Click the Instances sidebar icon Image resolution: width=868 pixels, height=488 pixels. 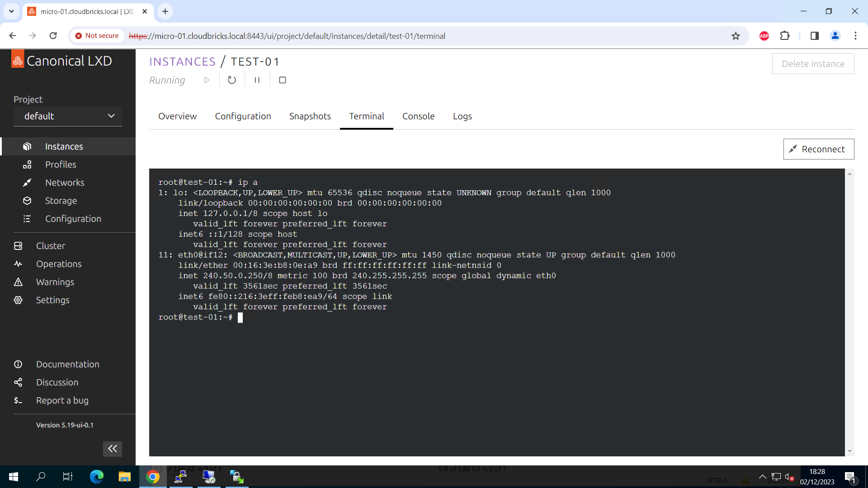(x=27, y=146)
